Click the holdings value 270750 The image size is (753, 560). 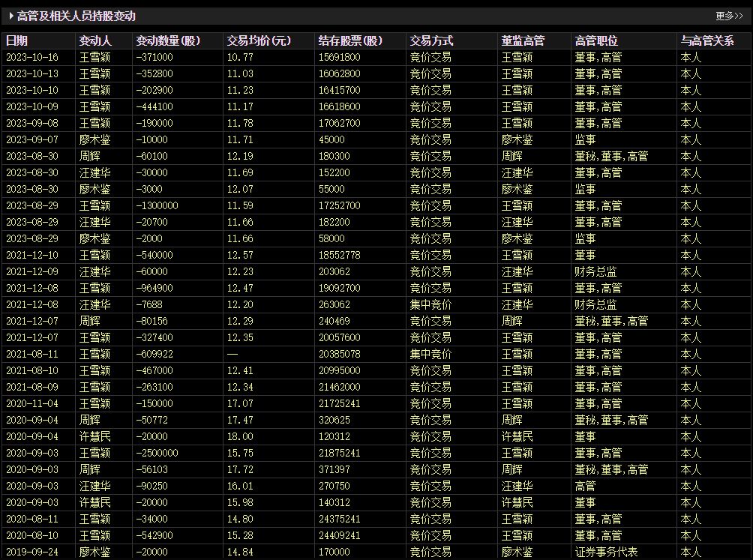pos(334,486)
